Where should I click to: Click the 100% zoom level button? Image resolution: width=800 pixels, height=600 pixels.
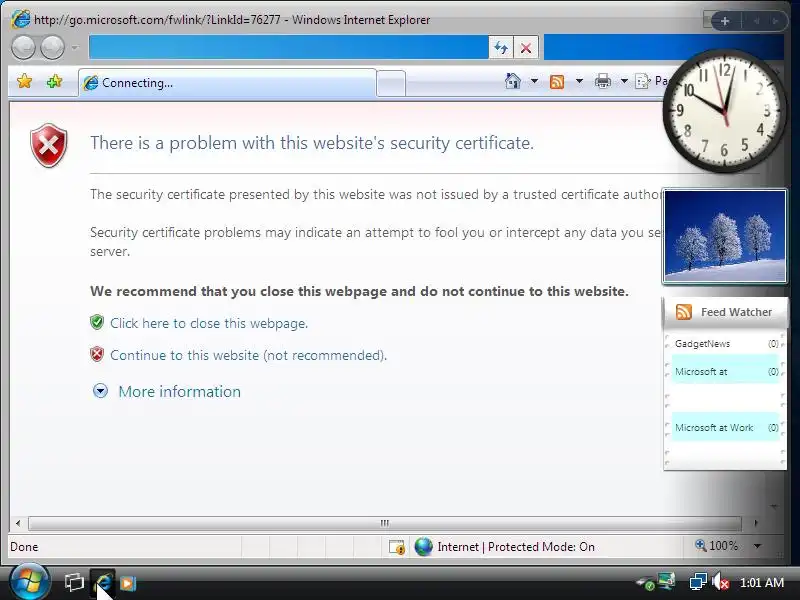pyautogui.click(x=716, y=546)
